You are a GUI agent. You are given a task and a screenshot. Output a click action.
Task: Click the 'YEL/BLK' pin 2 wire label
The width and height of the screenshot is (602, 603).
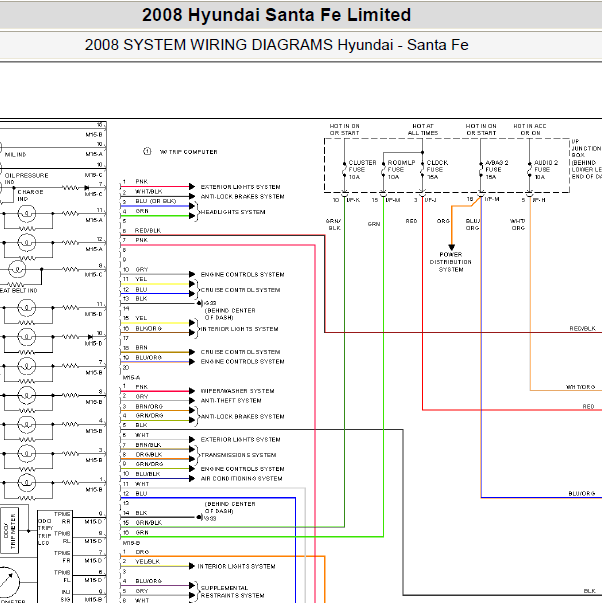click(147, 561)
